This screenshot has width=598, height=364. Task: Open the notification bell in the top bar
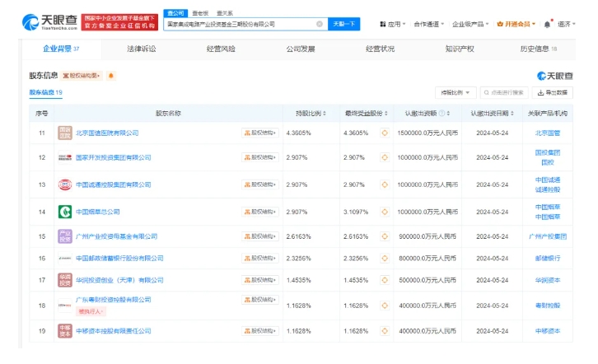click(x=547, y=25)
